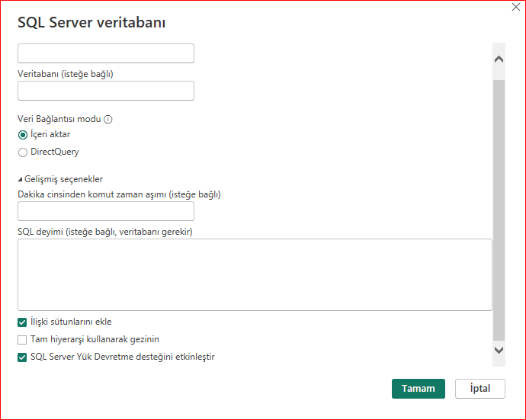The image size is (526, 420).
Task: Select the DirectQuery radio button
Action: 23,152
